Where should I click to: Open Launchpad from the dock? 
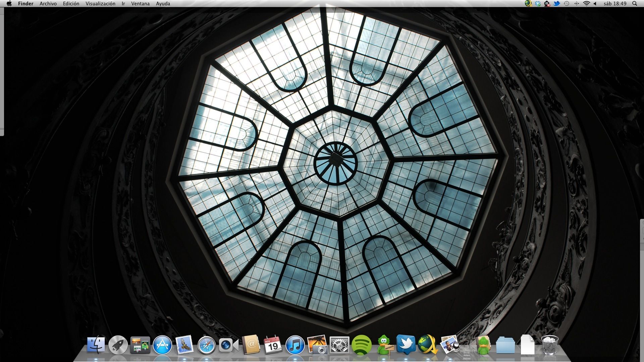pyautogui.click(x=118, y=345)
